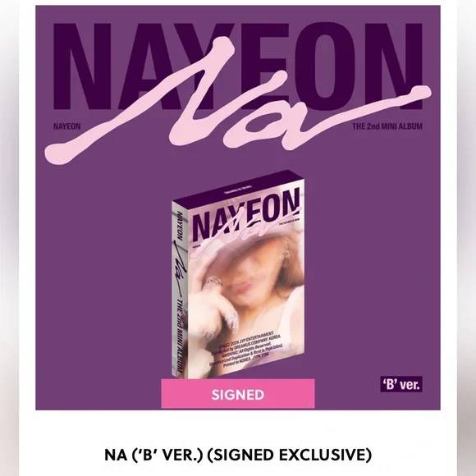Click the 'B' ver. badge
The width and height of the screenshot is (476, 476).
coord(401,384)
